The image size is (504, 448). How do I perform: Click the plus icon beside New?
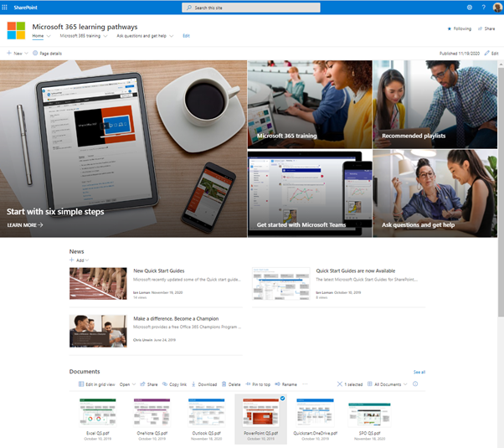click(9, 53)
